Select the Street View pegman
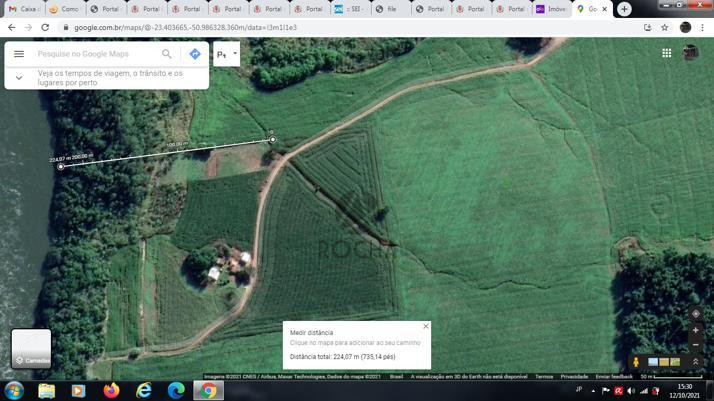Image resolution: width=714 pixels, height=401 pixels. (x=636, y=362)
